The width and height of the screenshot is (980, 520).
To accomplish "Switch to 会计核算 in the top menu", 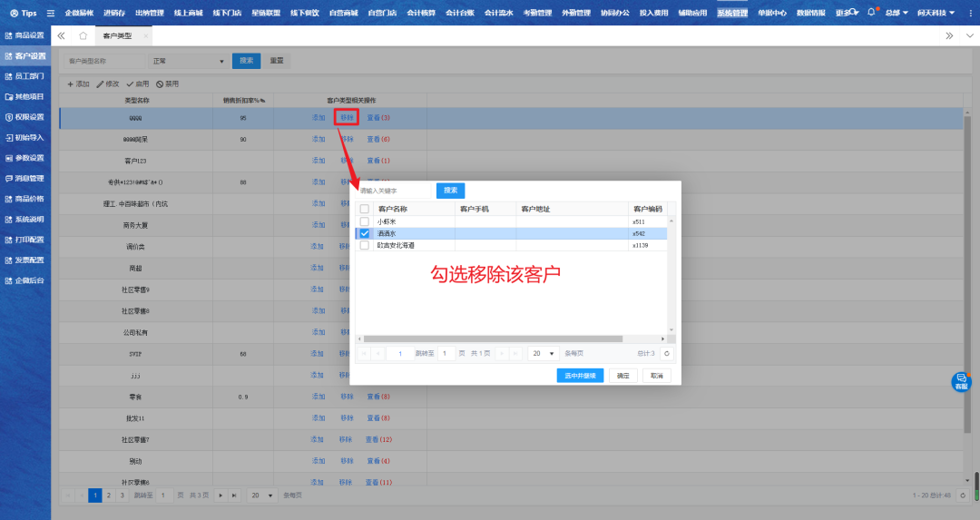I will click(x=419, y=13).
